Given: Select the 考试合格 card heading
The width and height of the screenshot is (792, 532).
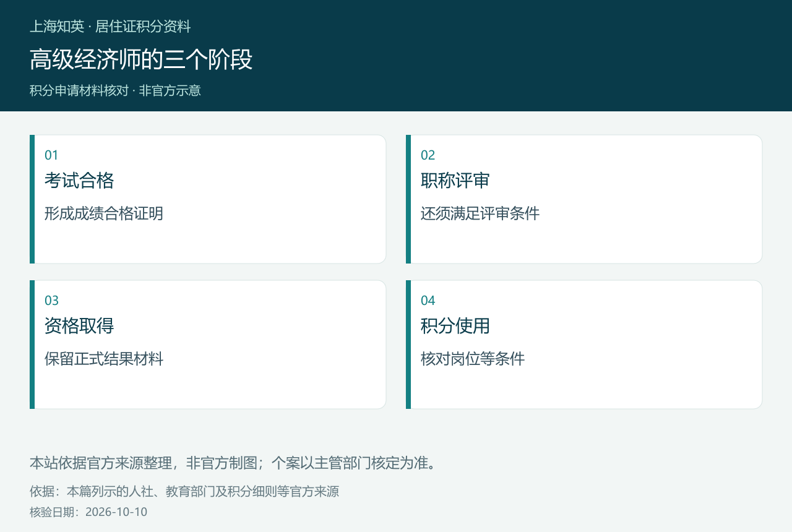Looking at the screenshot, I should (79, 181).
